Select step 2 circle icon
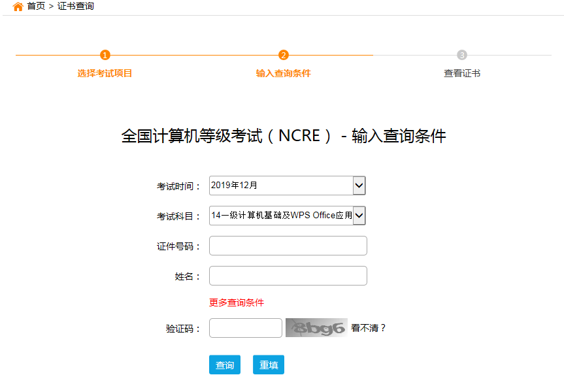The height and width of the screenshot is (392, 564). pos(284,55)
